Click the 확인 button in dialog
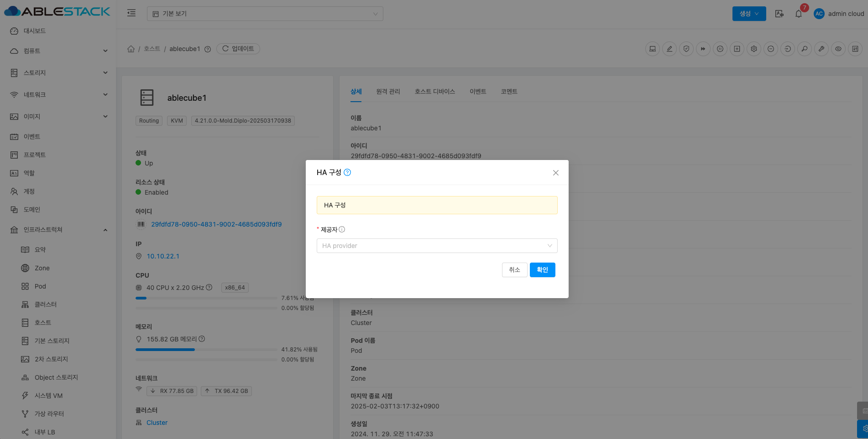 [542, 270]
